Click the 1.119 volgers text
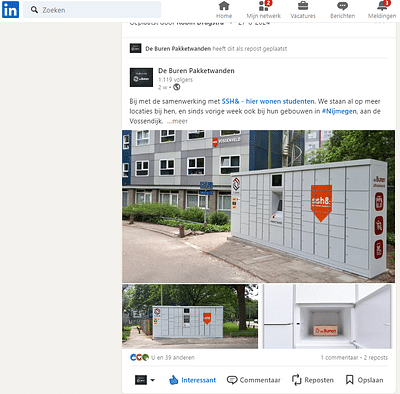This screenshot has width=400, height=394. 175,80
